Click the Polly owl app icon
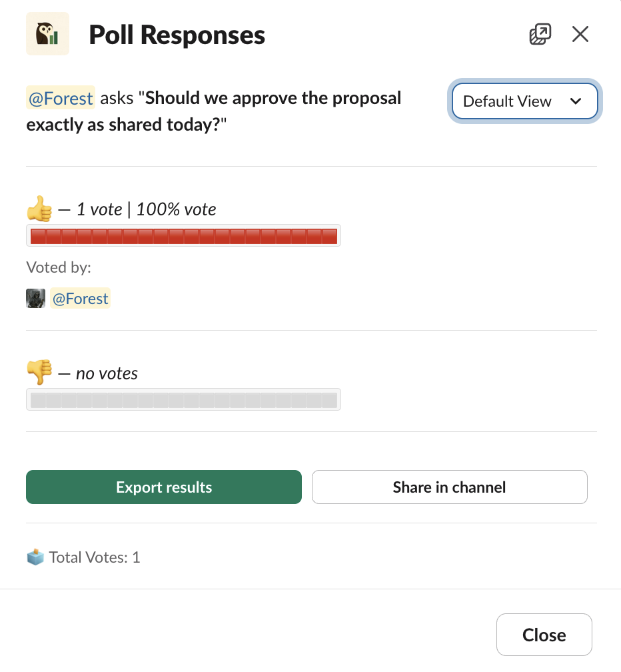 47,33
